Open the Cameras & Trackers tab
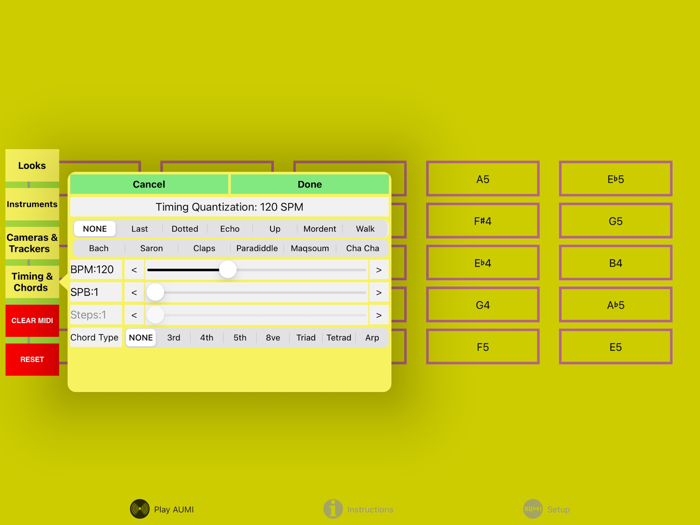The height and width of the screenshot is (525, 700). (32, 243)
